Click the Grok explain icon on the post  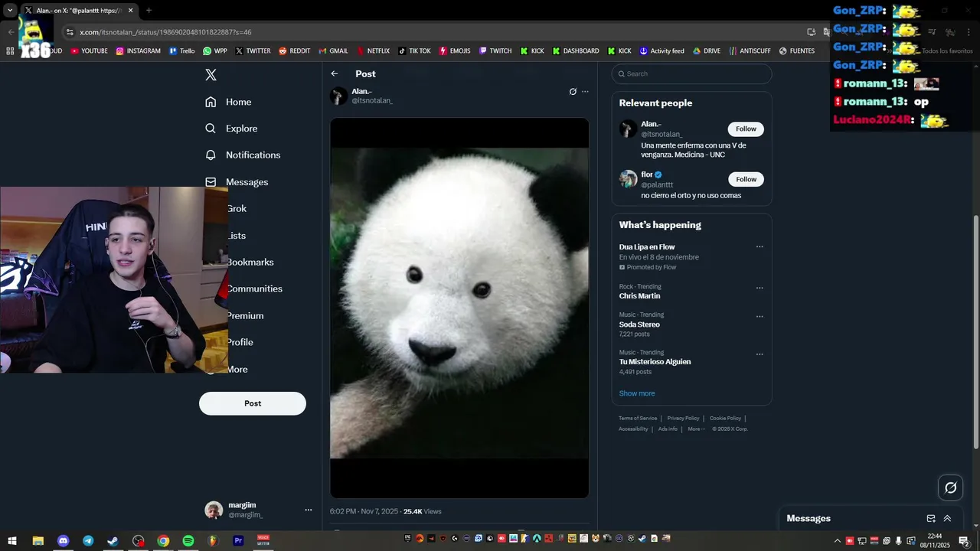573,91
